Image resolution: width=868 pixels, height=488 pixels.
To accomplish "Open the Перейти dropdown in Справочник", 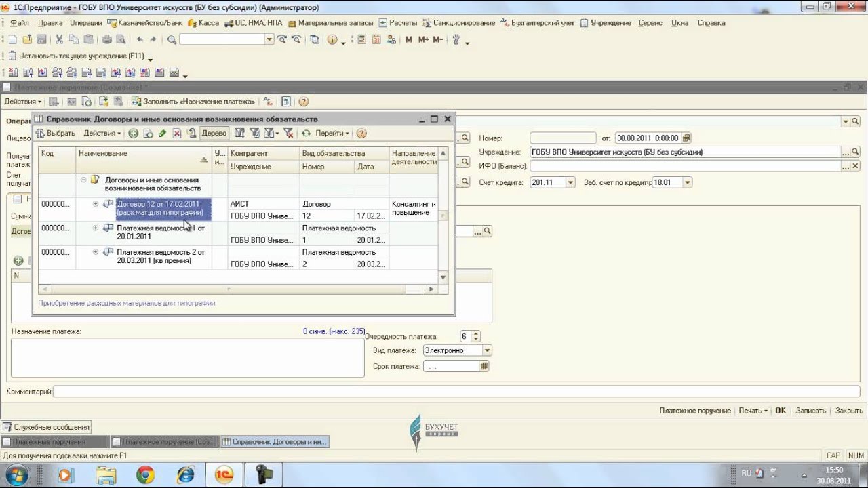I will pos(332,134).
